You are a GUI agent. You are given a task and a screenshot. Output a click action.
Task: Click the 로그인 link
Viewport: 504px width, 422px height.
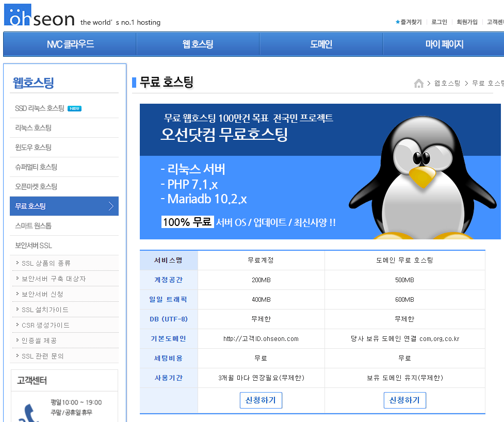439,22
